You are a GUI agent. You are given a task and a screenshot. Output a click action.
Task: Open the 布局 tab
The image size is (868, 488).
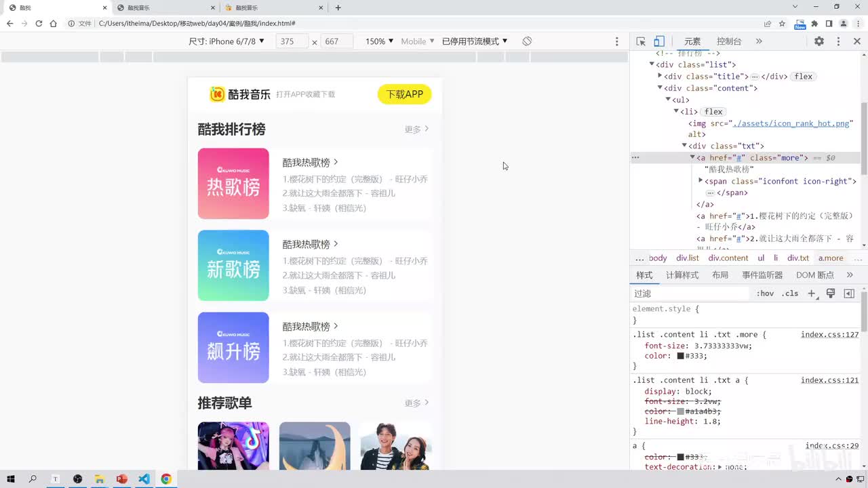click(720, 275)
